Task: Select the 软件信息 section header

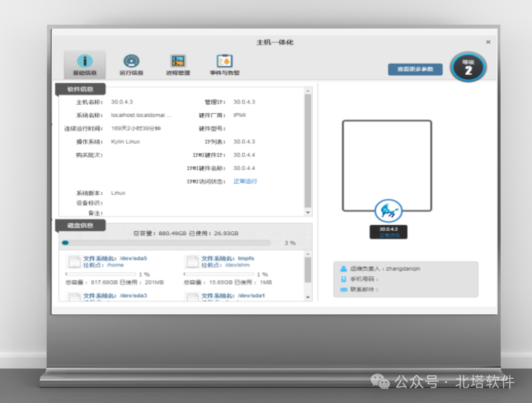Action: click(x=81, y=89)
